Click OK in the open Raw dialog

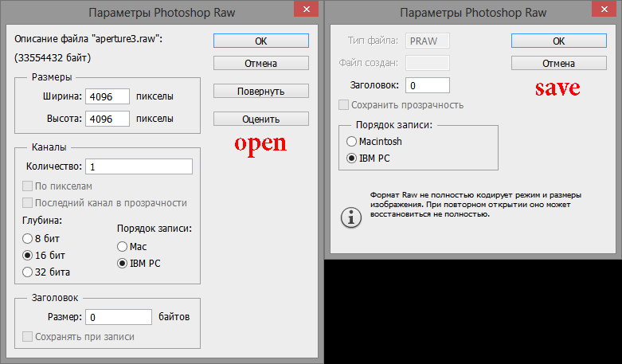coord(261,41)
